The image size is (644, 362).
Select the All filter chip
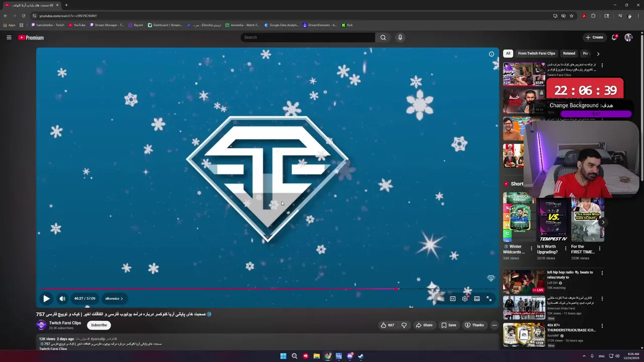(x=508, y=53)
